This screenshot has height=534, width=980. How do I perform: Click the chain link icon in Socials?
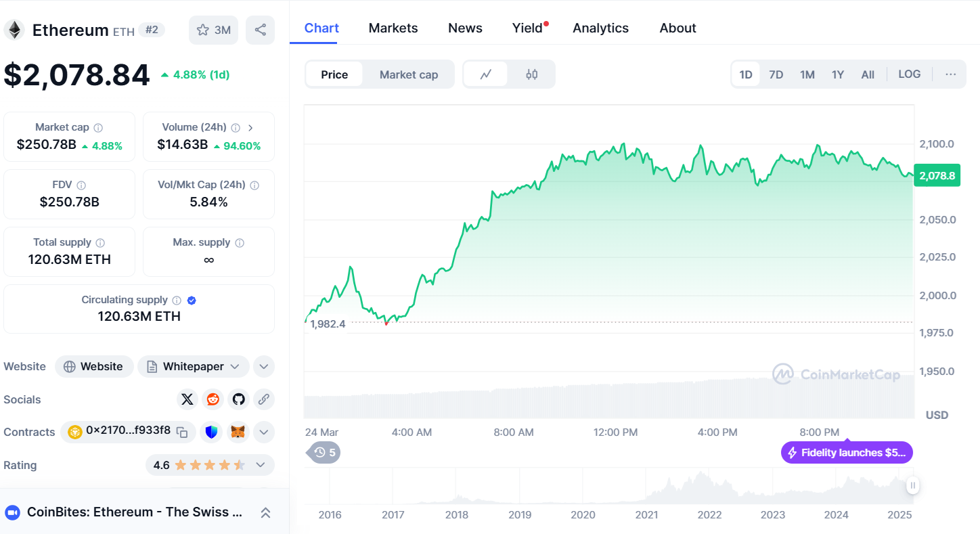(x=264, y=399)
